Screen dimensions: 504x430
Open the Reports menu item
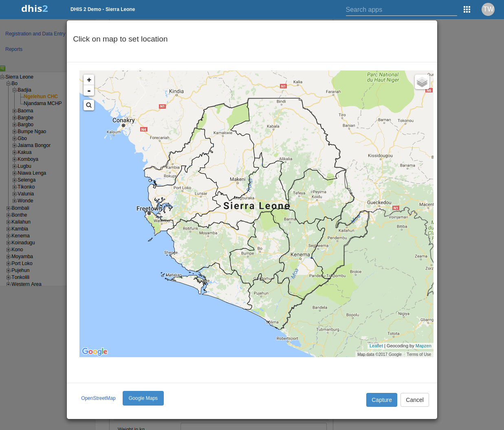tap(13, 49)
